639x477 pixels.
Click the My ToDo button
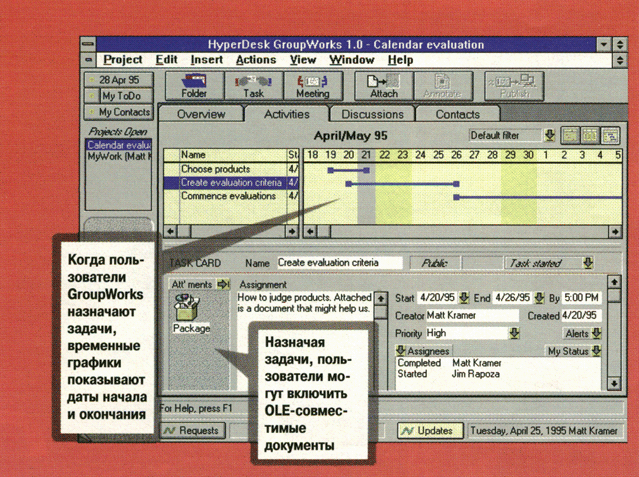pyautogui.click(x=119, y=96)
